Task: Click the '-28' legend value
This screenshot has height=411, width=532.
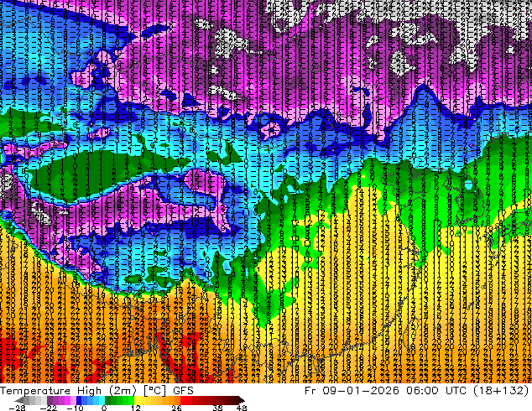Action: [x=18, y=408]
